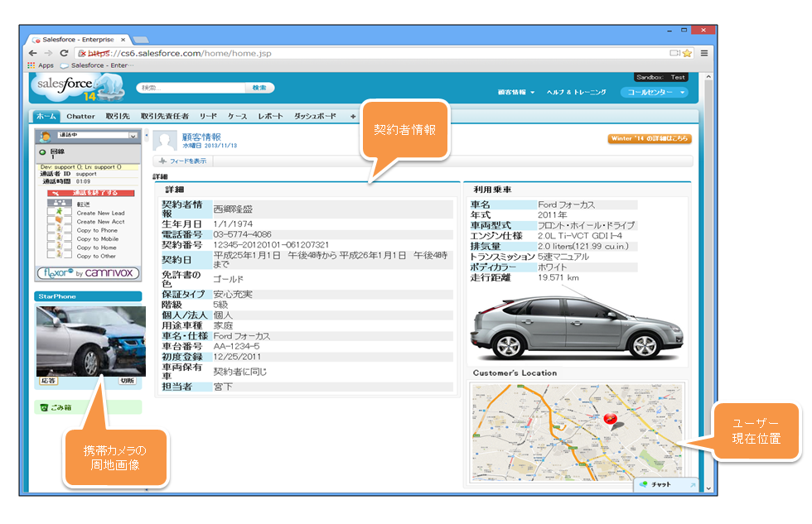812x524 pixels.
Task: Open the ダッシュボード tab
Action: point(315,117)
